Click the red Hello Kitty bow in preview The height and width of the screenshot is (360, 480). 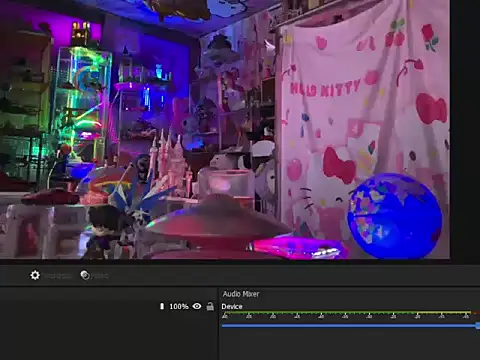click(339, 165)
